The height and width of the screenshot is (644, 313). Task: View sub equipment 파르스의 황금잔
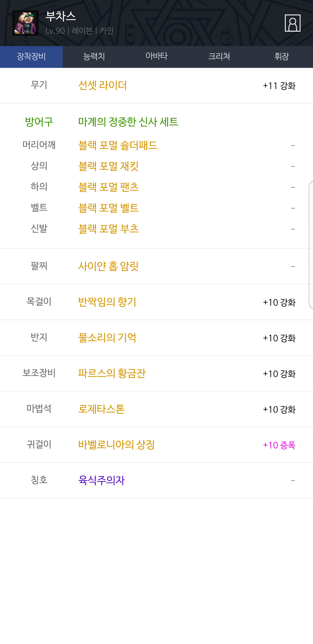coord(112,373)
